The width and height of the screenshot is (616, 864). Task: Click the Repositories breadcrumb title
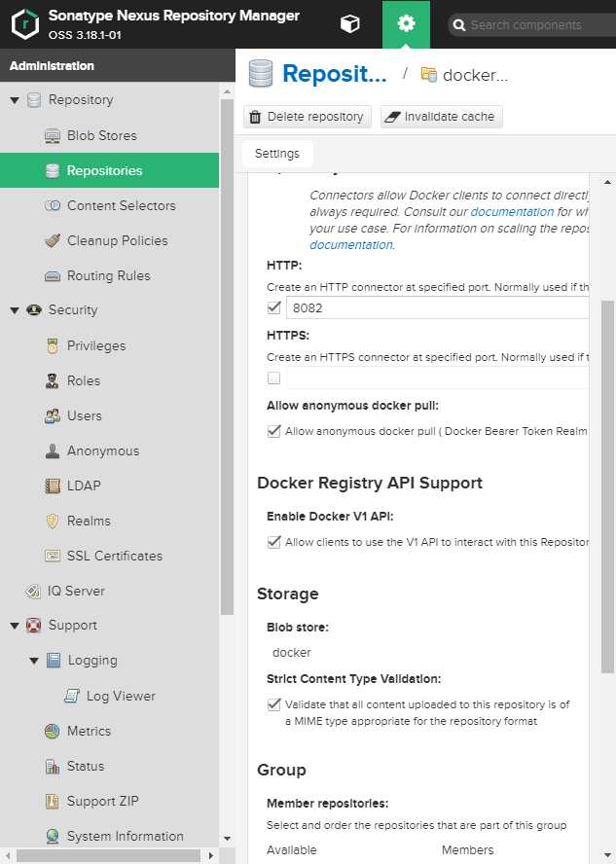coord(335,74)
